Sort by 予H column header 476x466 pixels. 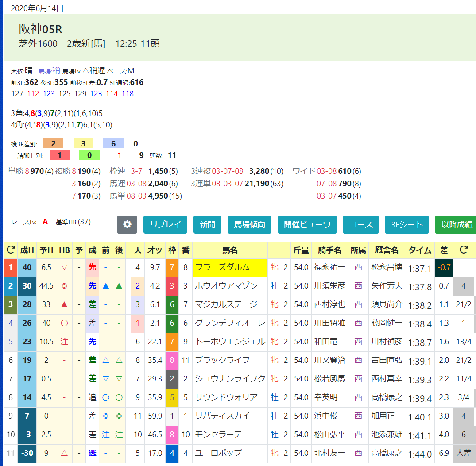point(46,250)
